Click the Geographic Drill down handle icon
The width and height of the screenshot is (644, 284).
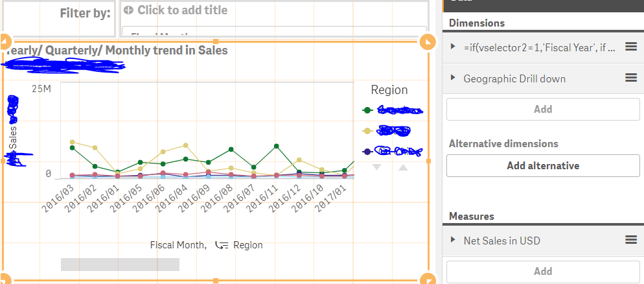point(631,78)
